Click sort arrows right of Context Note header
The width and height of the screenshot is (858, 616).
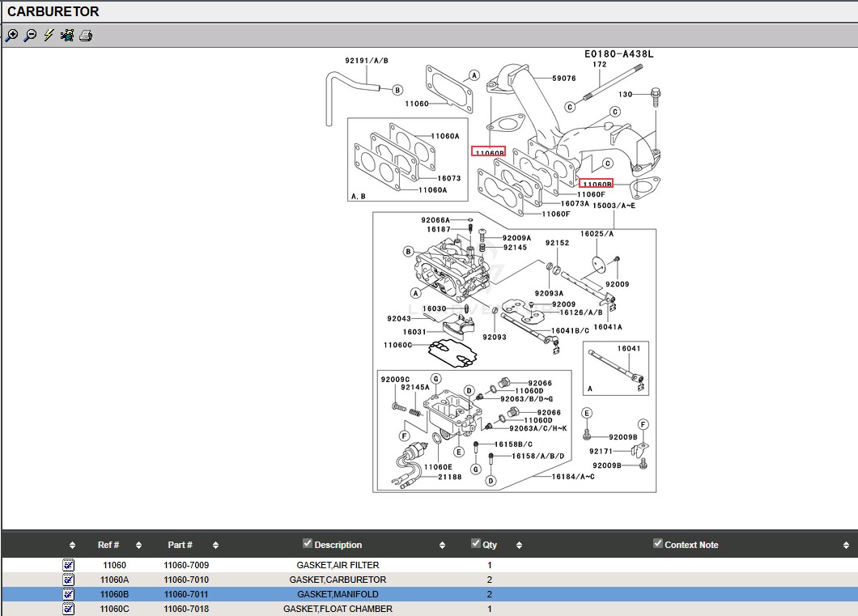846,546
